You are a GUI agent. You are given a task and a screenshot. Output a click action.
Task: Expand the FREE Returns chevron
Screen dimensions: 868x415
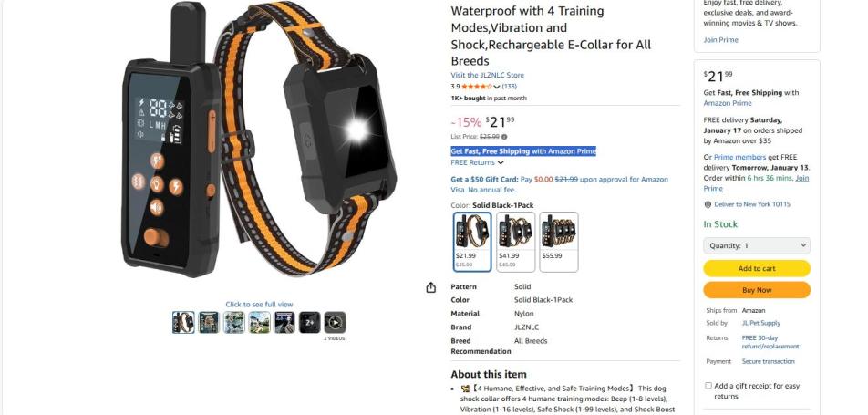coord(501,163)
